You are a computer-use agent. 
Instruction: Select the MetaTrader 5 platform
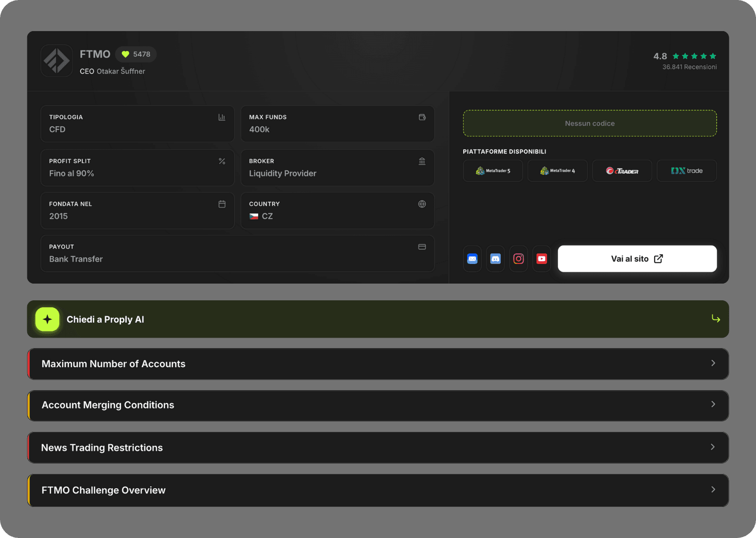coord(493,171)
